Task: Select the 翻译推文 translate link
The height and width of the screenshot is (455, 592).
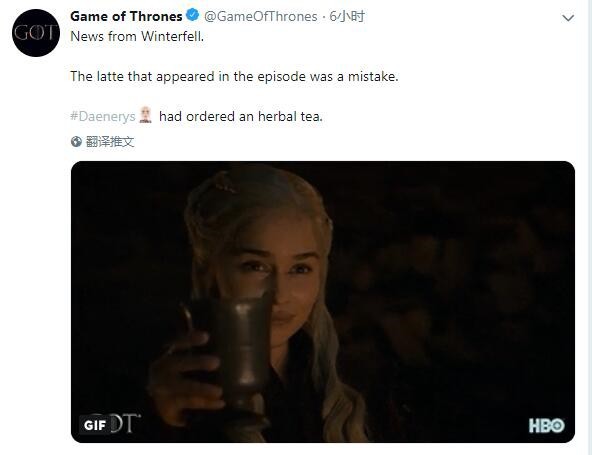Action: (x=110, y=142)
